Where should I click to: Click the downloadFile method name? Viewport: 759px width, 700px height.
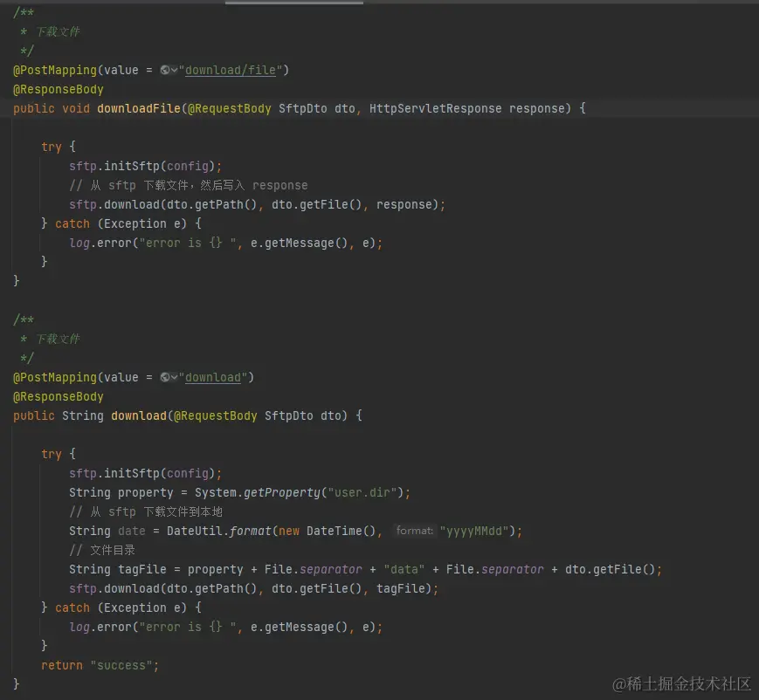139,108
